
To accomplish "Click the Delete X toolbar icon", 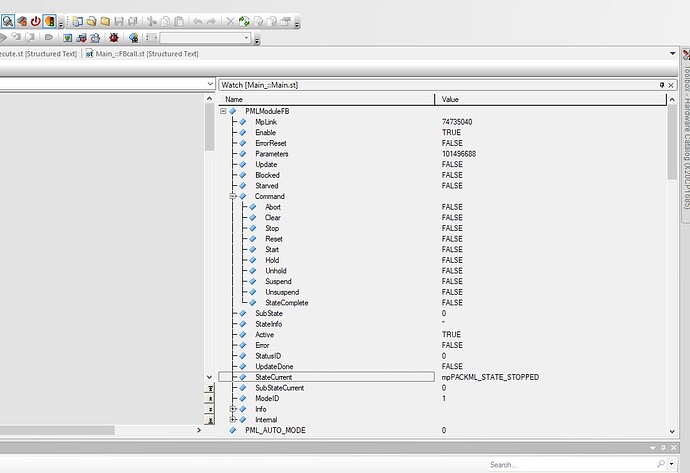I will [230, 21].
